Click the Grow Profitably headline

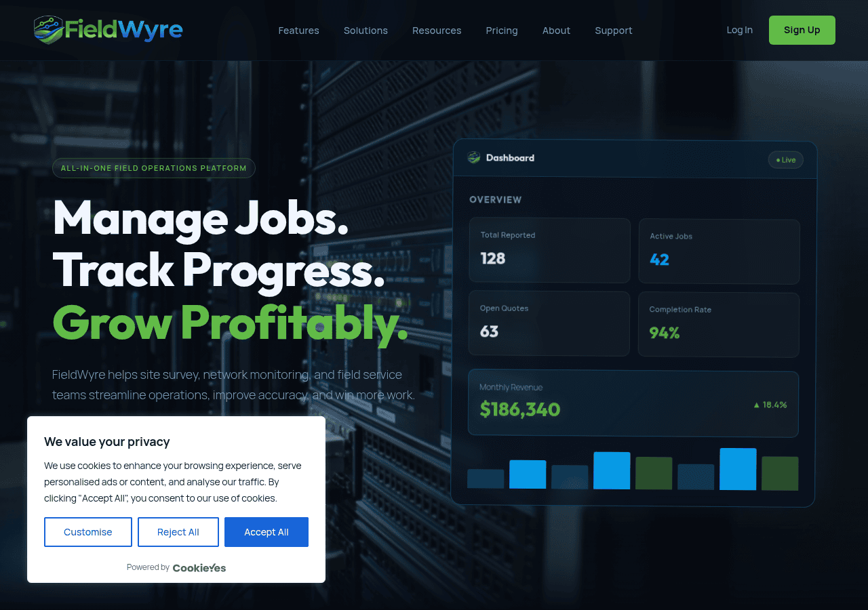click(x=231, y=323)
